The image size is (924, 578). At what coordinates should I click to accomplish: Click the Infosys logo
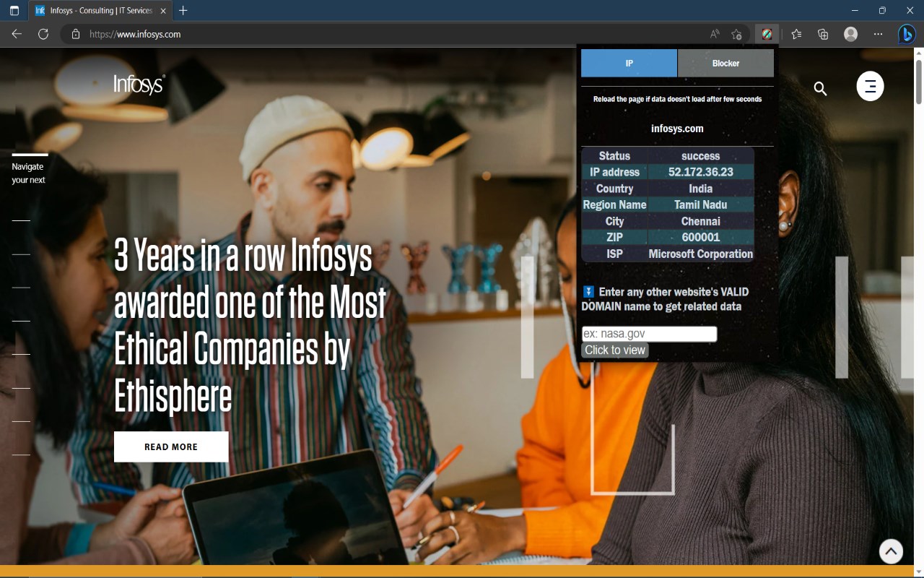point(139,85)
